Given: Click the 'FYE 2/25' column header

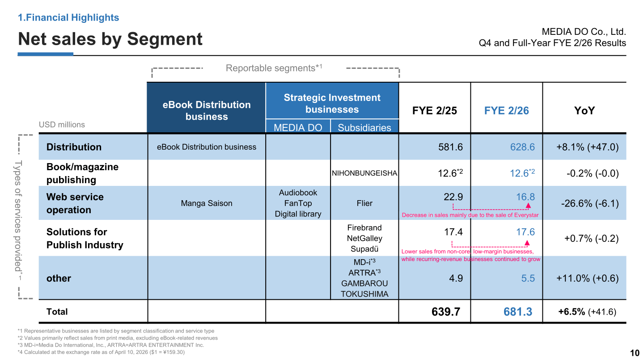Looking at the screenshot, I should click(435, 110).
